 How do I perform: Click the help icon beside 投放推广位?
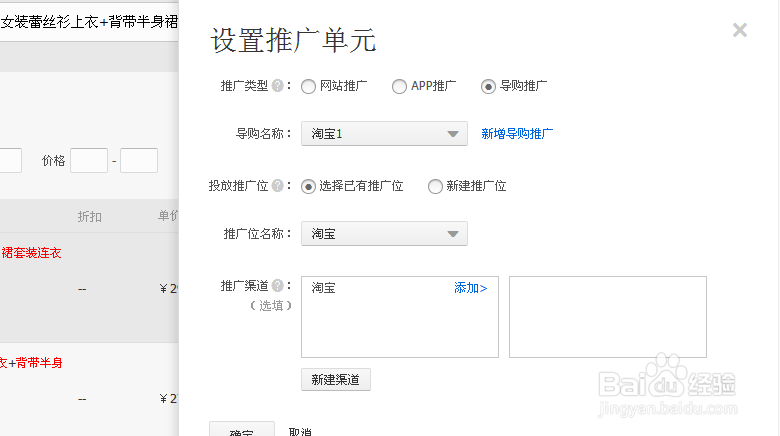tap(278, 186)
